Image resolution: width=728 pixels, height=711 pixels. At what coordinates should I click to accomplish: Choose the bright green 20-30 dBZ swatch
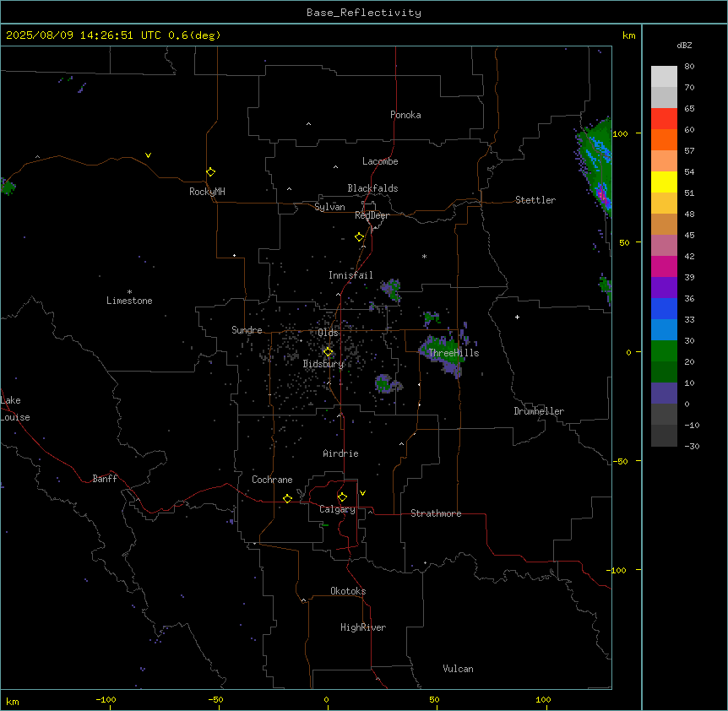coord(664,351)
